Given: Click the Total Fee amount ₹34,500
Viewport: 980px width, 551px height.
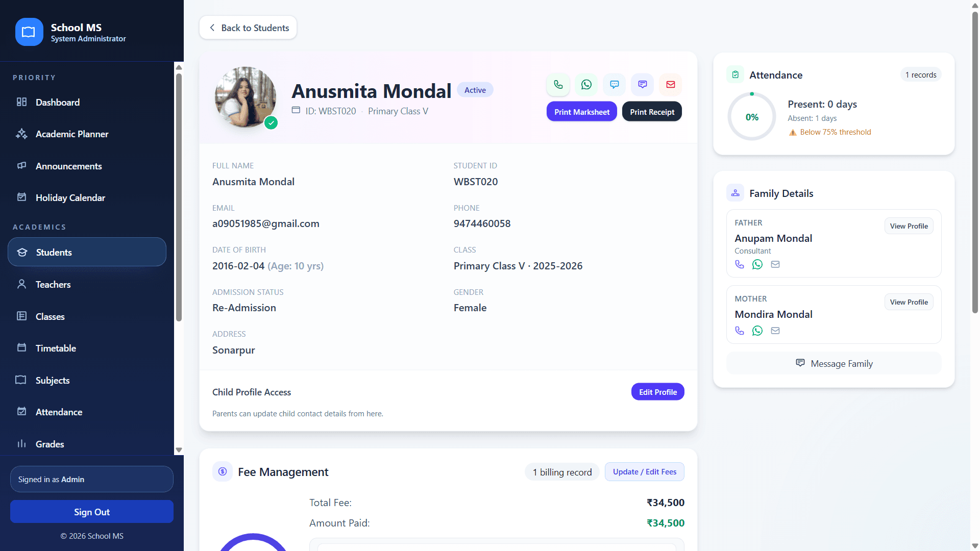Looking at the screenshot, I should [666, 503].
